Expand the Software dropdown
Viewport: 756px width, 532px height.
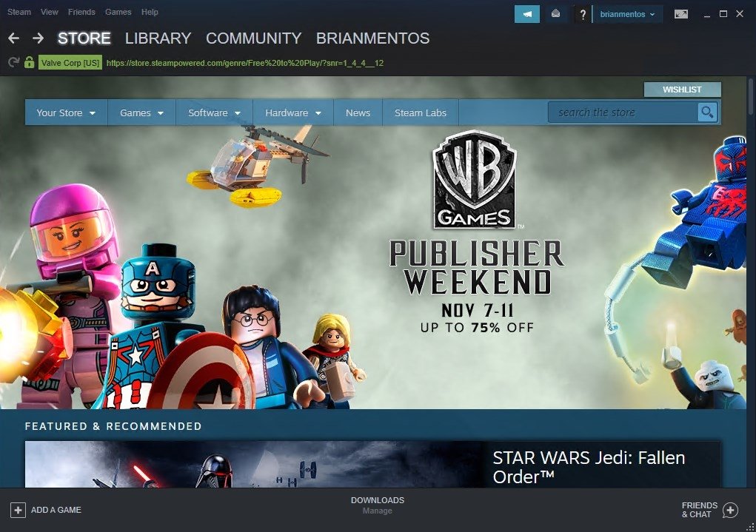[x=214, y=112]
